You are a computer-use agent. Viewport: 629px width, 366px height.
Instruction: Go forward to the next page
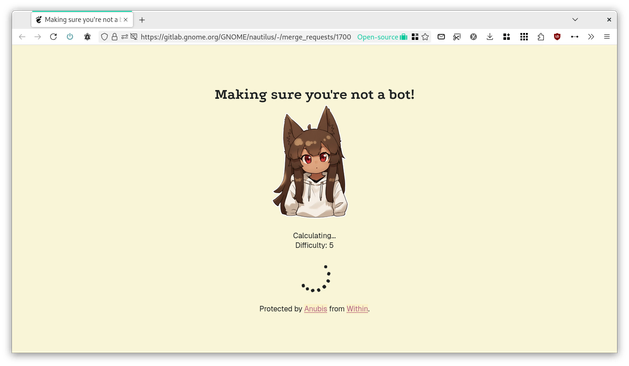(x=38, y=37)
